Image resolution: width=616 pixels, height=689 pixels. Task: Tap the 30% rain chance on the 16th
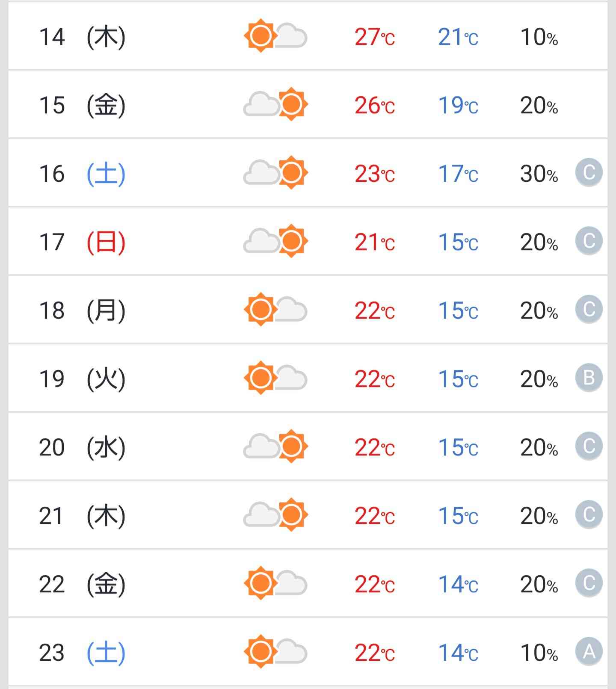click(539, 174)
